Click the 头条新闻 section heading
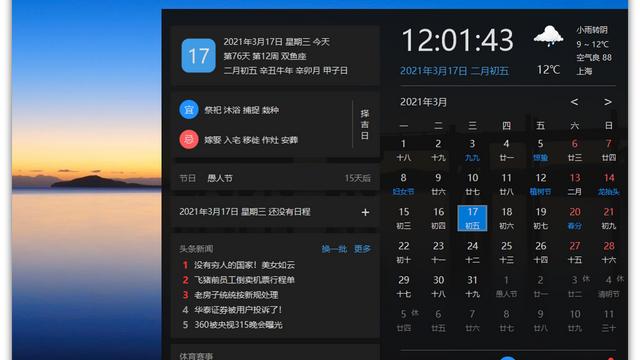The height and width of the screenshot is (360, 640). pos(196,249)
